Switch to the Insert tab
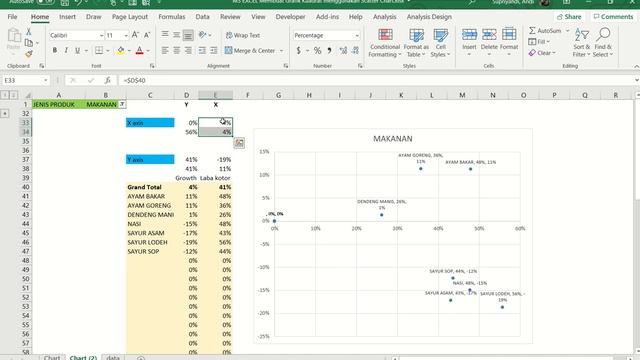Image resolution: width=640 pixels, height=360 pixels. tap(67, 17)
